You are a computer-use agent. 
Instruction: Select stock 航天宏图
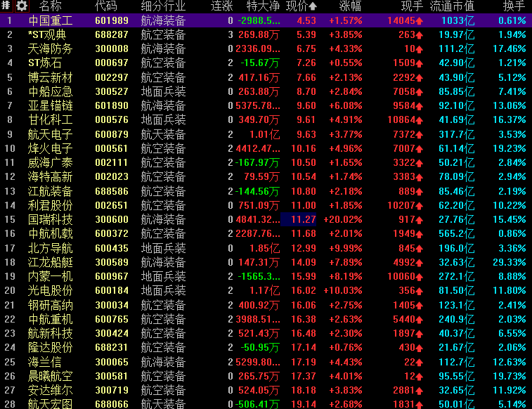coord(50,404)
